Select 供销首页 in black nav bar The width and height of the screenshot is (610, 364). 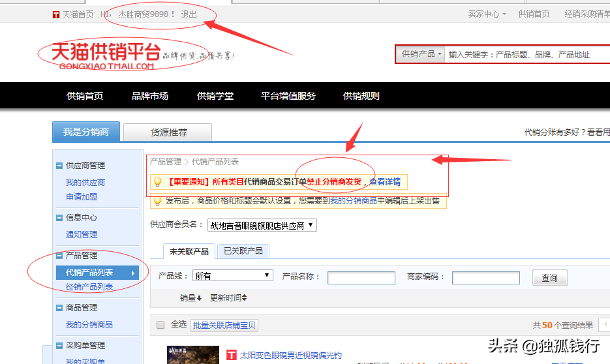click(x=85, y=96)
